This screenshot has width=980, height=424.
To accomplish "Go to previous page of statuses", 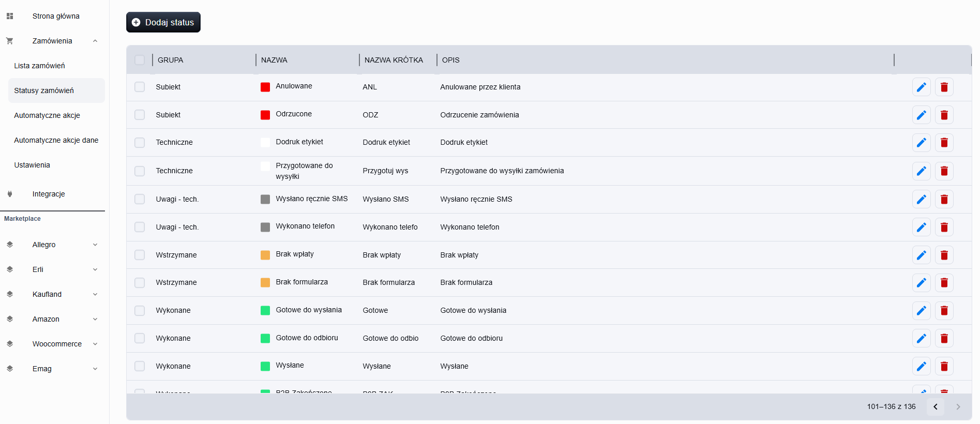I will [x=935, y=406].
